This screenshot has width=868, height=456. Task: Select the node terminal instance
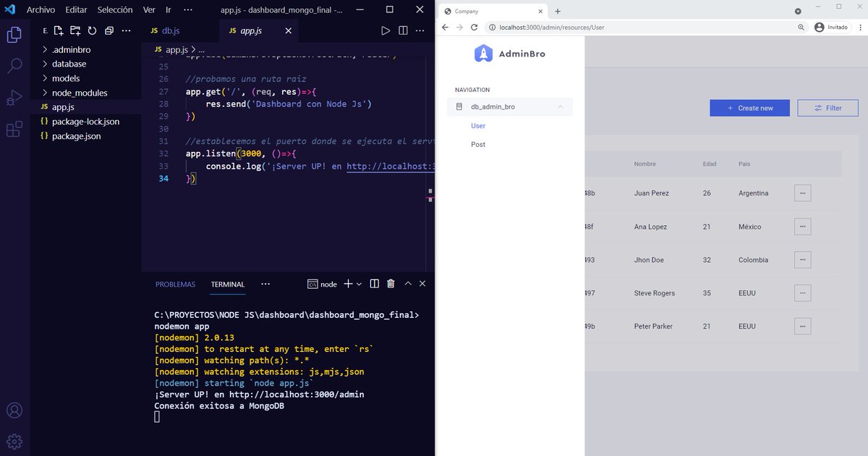click(x=323, y=284)
